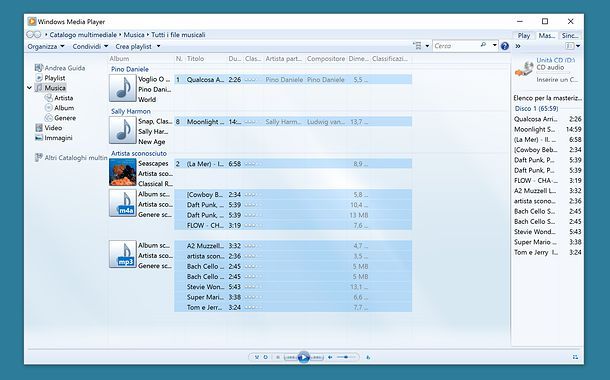Select Musica in the sidebar
Viewport: 610px width, 380px height.
pos(51,88)
